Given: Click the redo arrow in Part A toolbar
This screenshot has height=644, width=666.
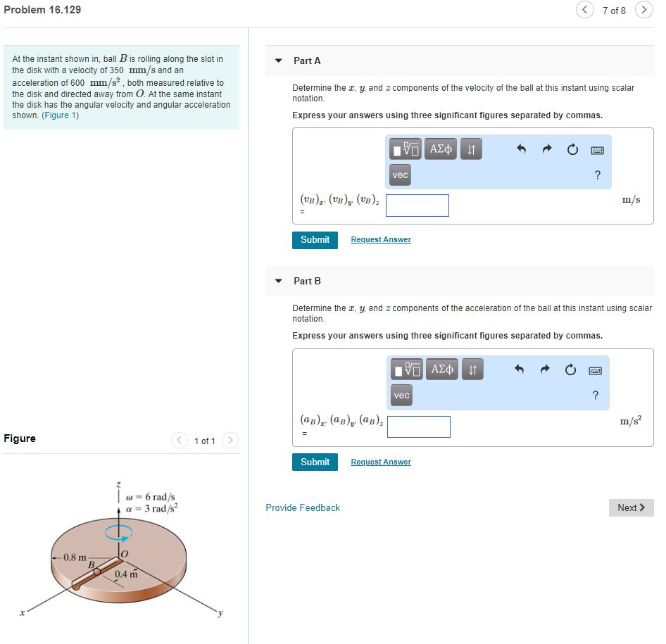Looking at the screenshot, I should click(x=546, y=149).
